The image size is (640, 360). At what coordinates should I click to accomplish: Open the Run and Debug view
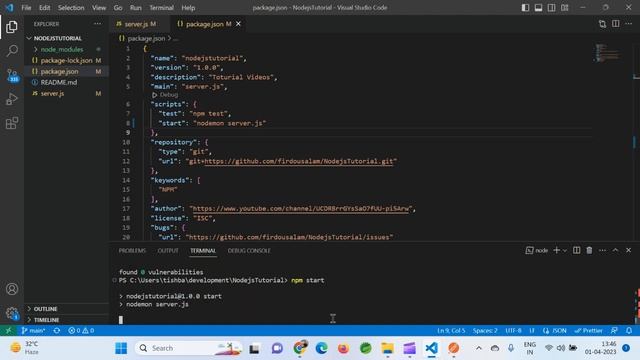[x=12, y=99]
